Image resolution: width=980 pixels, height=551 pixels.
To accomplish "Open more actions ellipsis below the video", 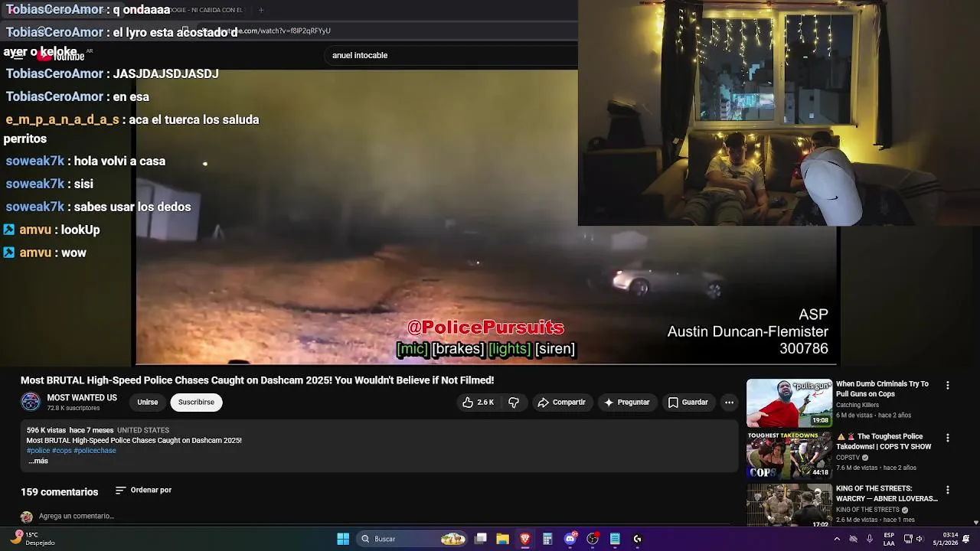I will click(x=729, y=403).
